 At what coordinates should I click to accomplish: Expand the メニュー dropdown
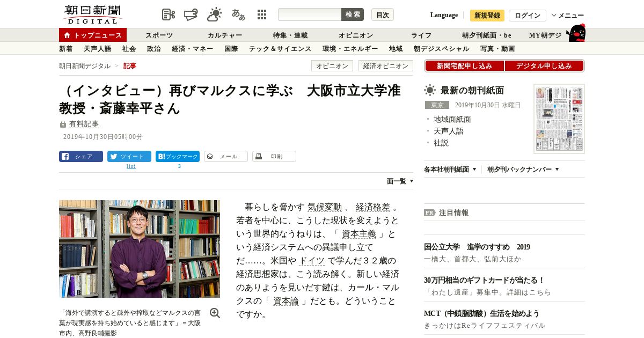click(x=568, y=16)
